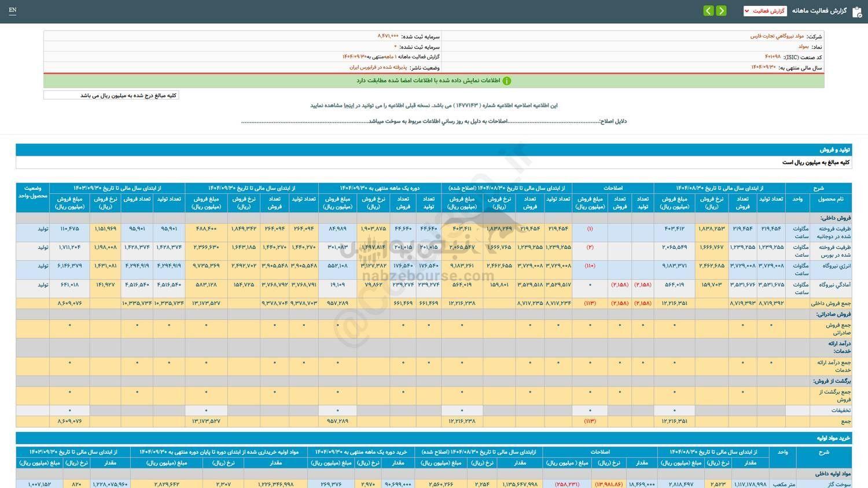Expand the red chevron next to گزارش فعالیت
Screen dimensions: 868x488
tap(747, 10)
